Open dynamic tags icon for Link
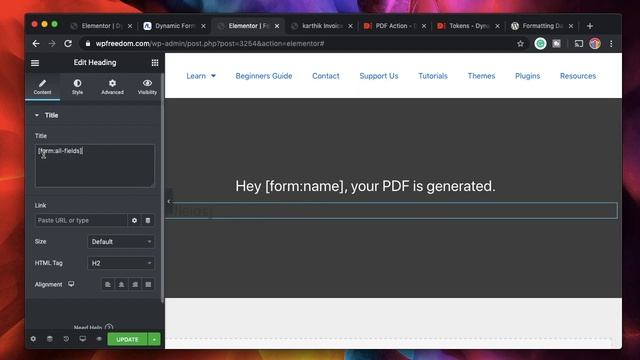 (148, 220)
